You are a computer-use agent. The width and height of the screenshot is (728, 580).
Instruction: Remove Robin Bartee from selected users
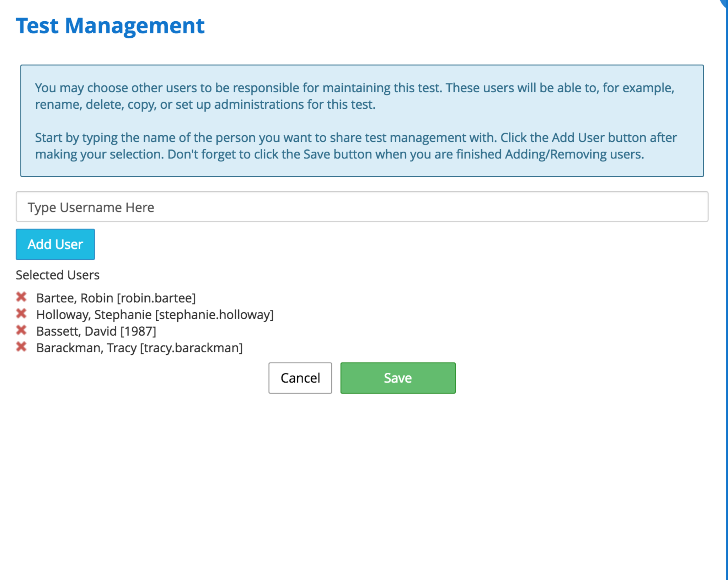pyautogui.click(x=21, y=297)
